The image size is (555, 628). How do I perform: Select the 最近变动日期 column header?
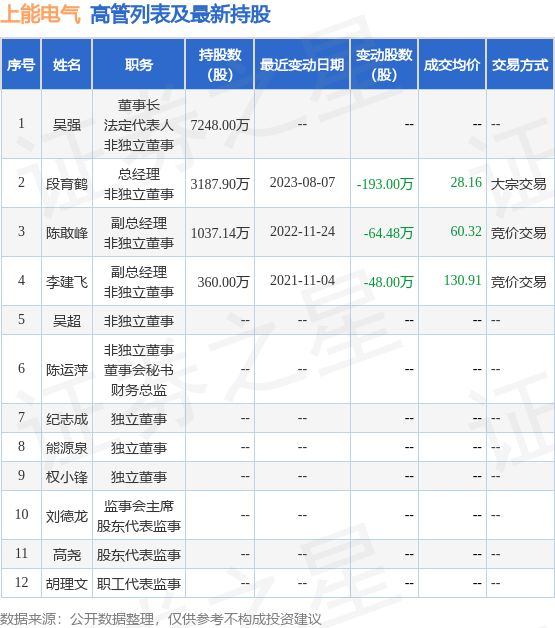coord(302,64)
